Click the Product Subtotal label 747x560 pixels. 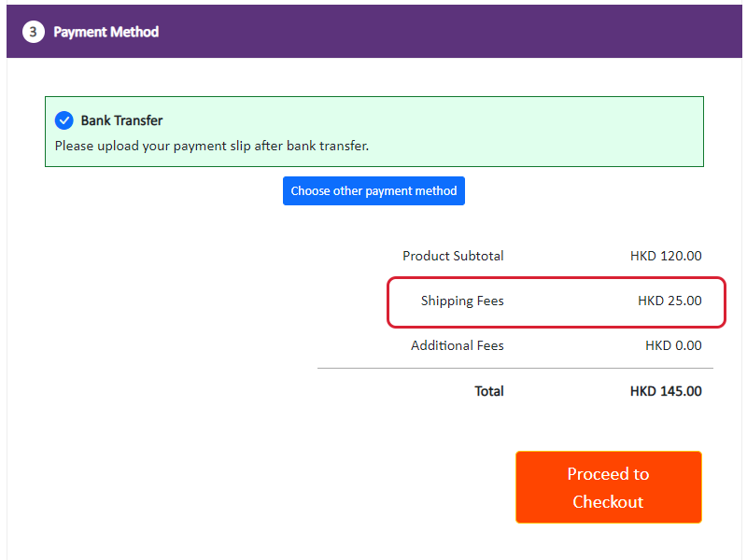click(x=453, y=256)
